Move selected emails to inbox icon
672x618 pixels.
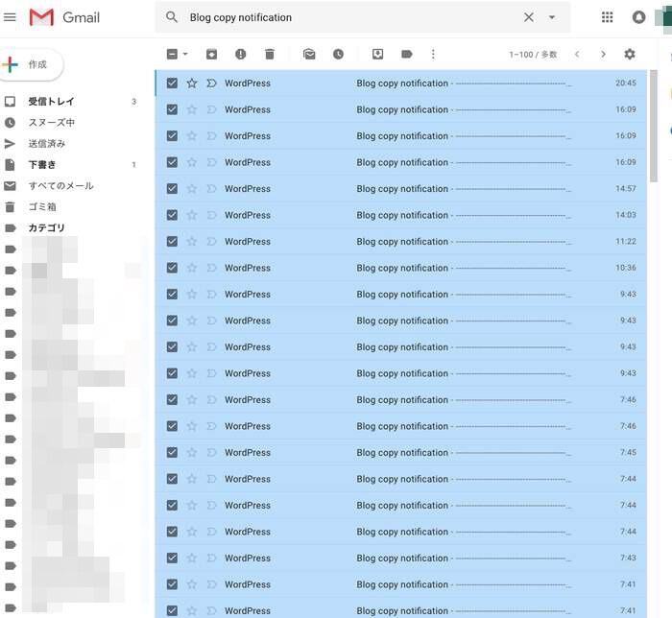(377, 55)
